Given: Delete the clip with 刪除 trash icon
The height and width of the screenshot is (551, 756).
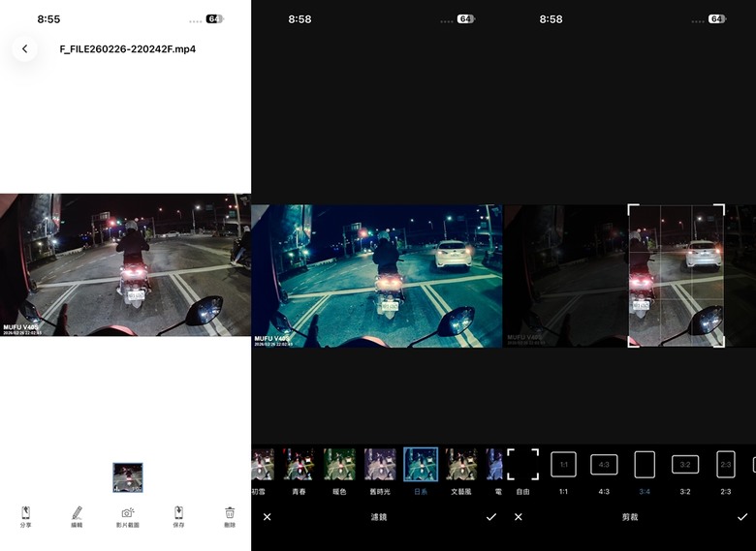Looking at the screenshot, I should click(230, 512).
